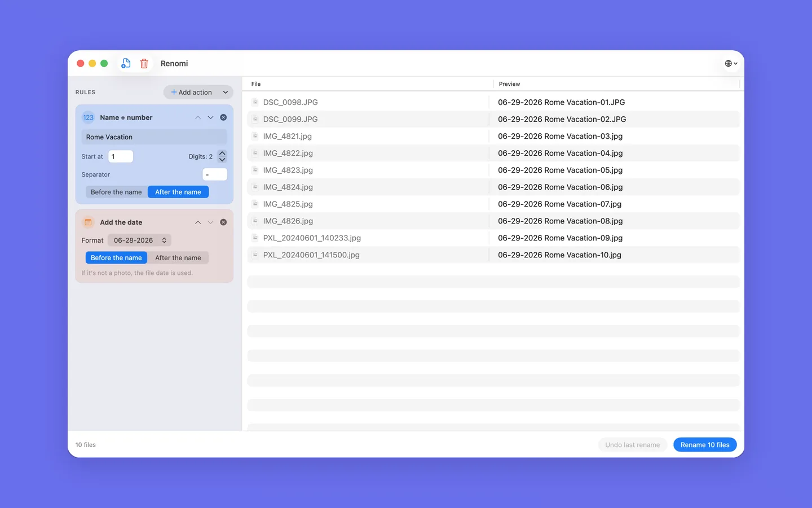Click file icon beside IMG_4822.jpg

click(255, 153)
